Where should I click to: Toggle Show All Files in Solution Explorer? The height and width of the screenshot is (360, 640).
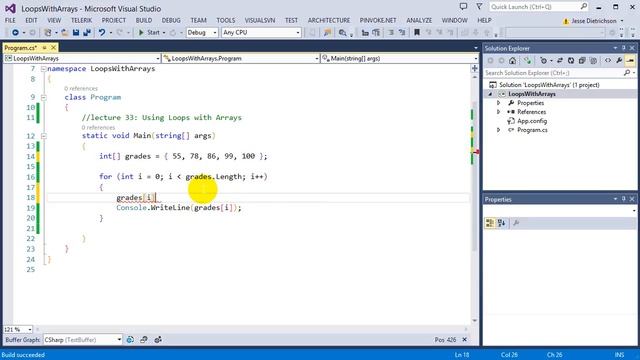[x=593, y=60]
